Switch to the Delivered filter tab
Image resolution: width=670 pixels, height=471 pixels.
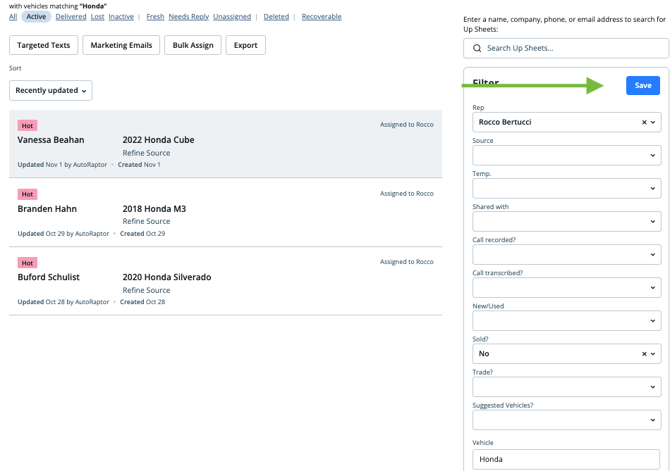point(70,17)
